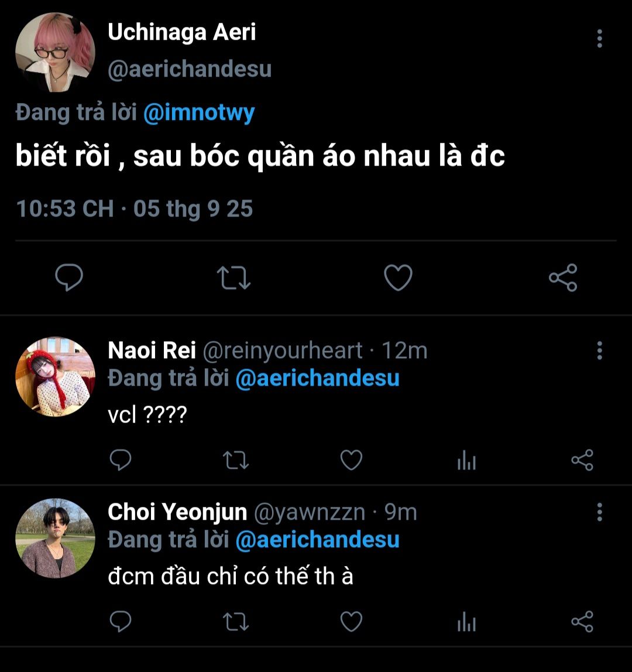Viewport: 632px width, 672px height.
Task: View analytics for Choi Yeonjun's reply
Action: [466, 623]
